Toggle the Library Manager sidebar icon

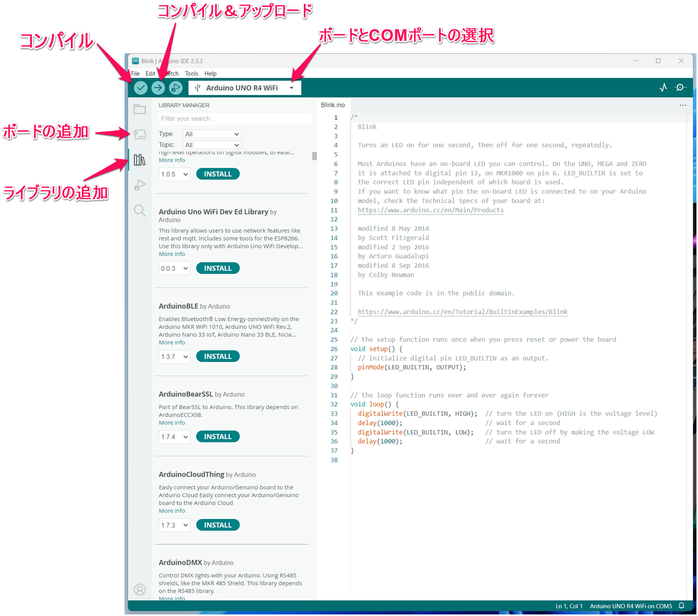coord(140,160)
